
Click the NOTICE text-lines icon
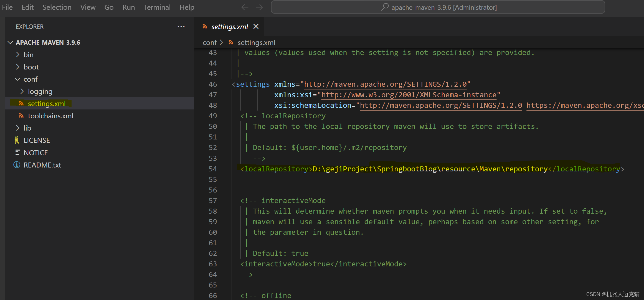pyautogui.click(x=18, y=152)
